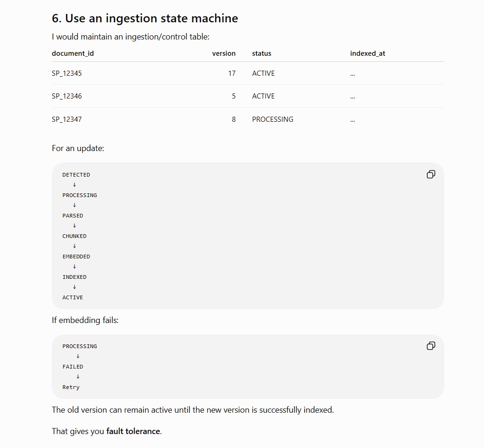
Task: Click version 17 in the table
Action: pos(232,73)
